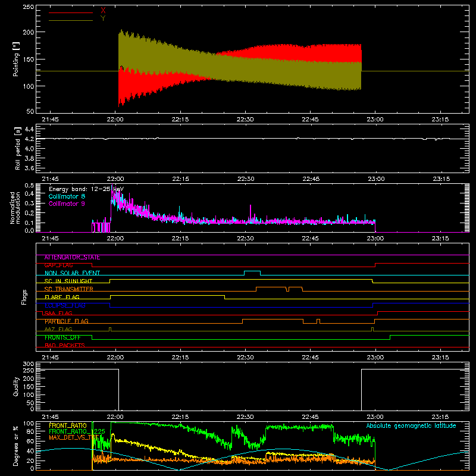Select the BAD_PACKETS label
The height and width of the screenshot is (476, 476).
coord(65,345)
